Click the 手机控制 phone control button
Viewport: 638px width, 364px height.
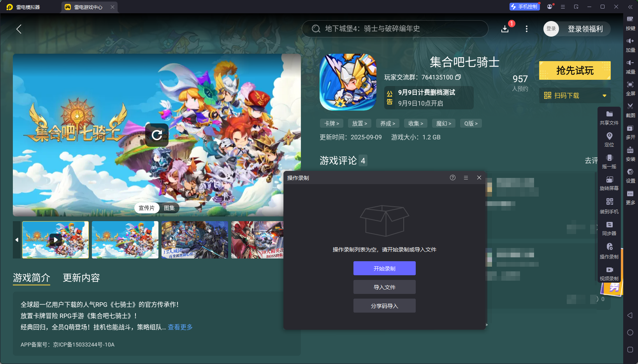point(524,7)
